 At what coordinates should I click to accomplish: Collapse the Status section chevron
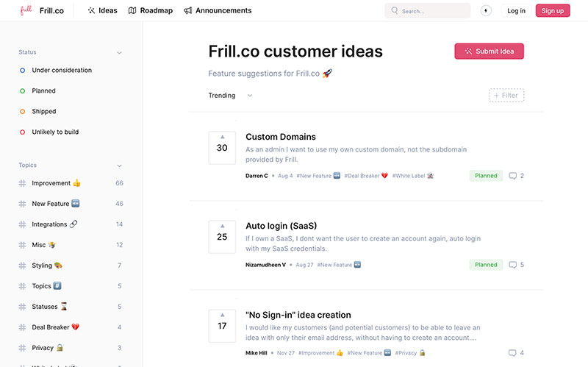coord(119,52)
